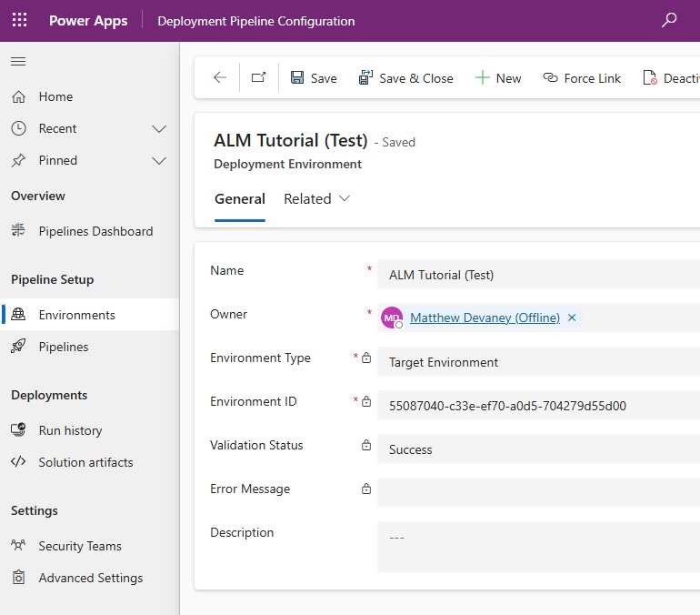Click the Power Apps title

[x=88, y=21]
